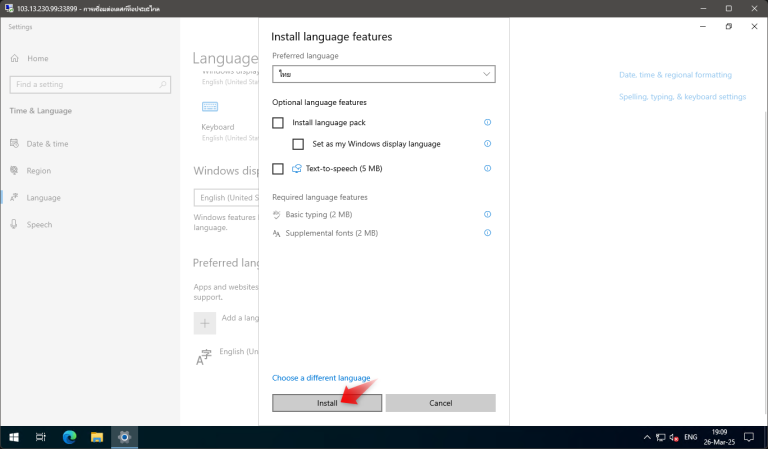Viewport: 768px width, 449px height.
Task: Click the Time & Language heading
Action: click(41, 111)
